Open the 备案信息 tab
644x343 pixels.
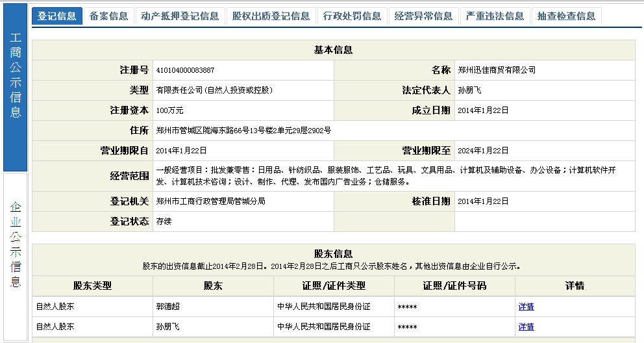[x=109, y=16]
